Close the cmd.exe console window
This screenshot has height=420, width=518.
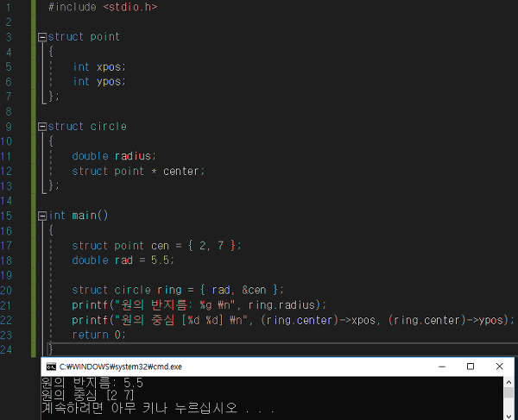500,367
